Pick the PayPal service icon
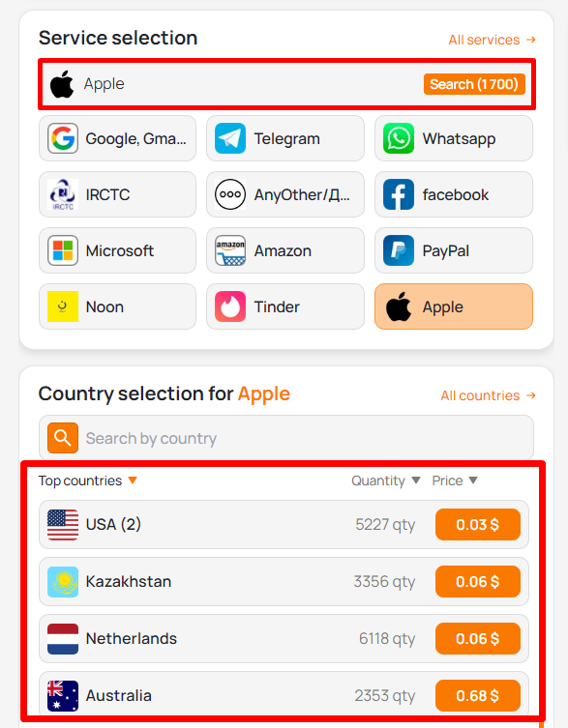This screenshot has width=568, height=728. (x=399, y=250)
